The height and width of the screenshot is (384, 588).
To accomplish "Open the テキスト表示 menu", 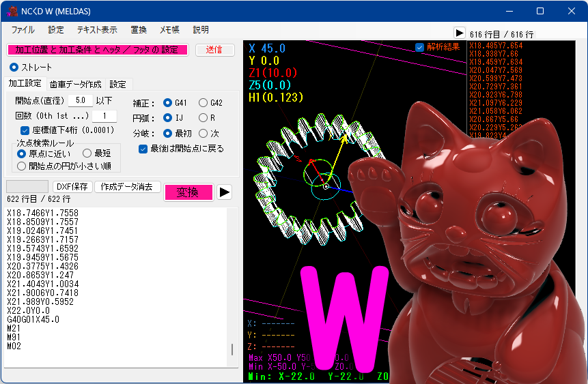I will click(97, 30).
